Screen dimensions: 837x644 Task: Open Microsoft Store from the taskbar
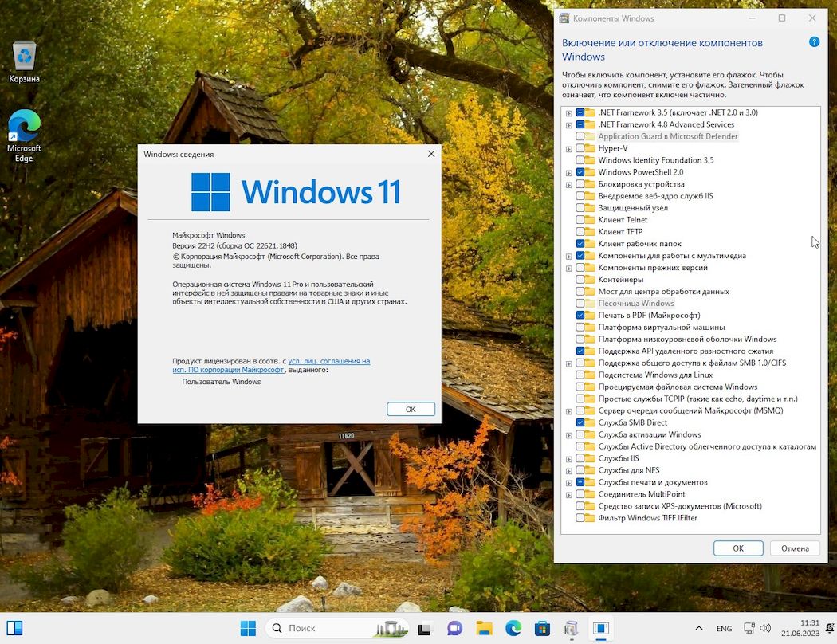542,629
